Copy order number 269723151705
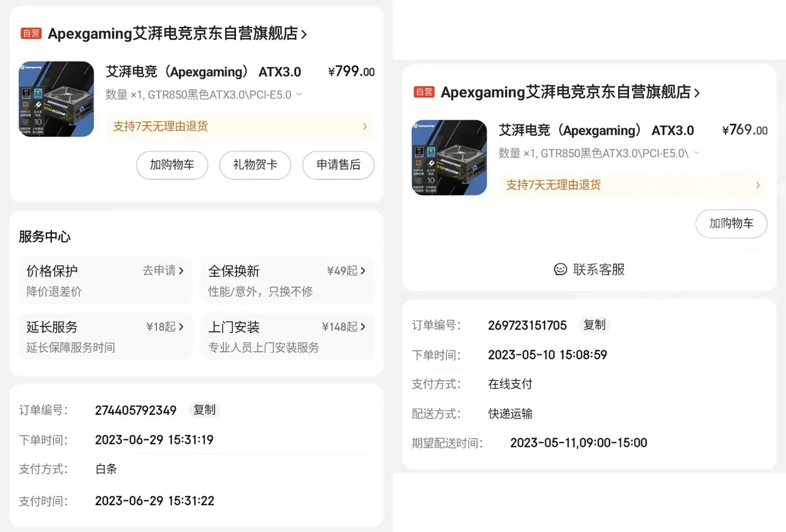 [595, 325]
